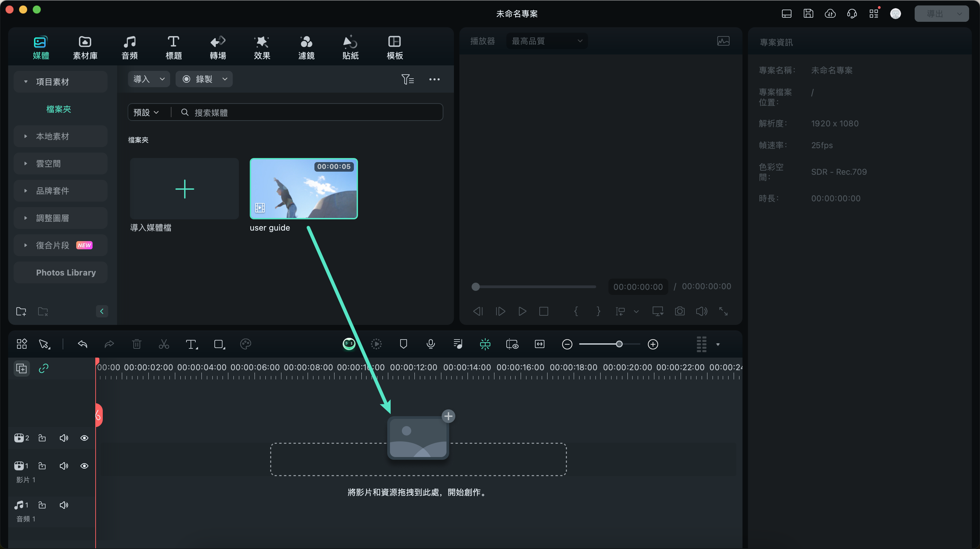The height and width of the screenshot is (549, 980).
Task: Click the speed adjustment icon in toolbar
Action: point(376,344)
